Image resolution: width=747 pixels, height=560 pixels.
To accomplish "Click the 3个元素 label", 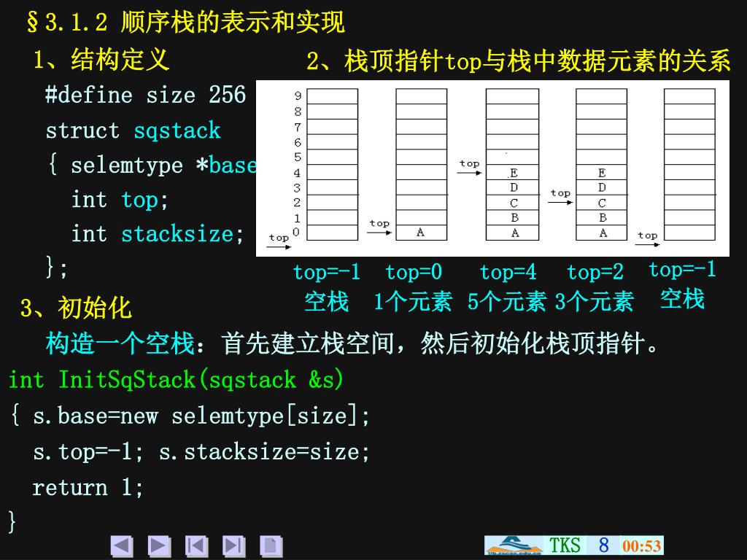I will click(x=594, y=302).
